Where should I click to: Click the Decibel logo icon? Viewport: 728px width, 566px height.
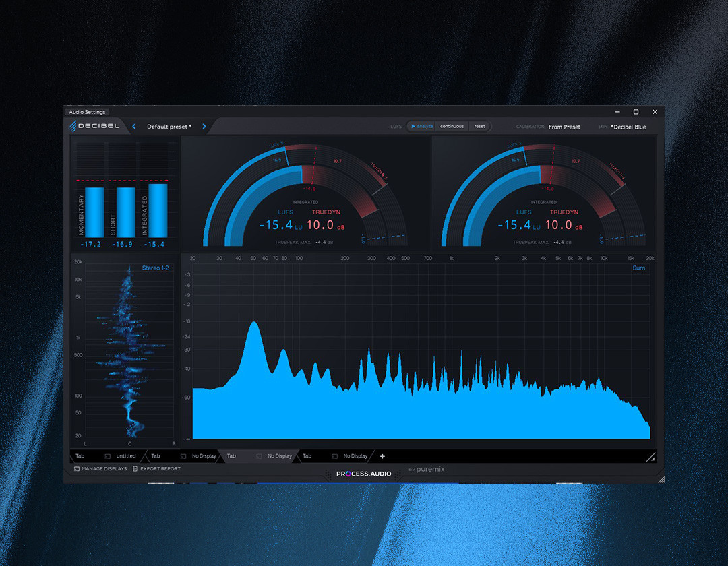72,125
